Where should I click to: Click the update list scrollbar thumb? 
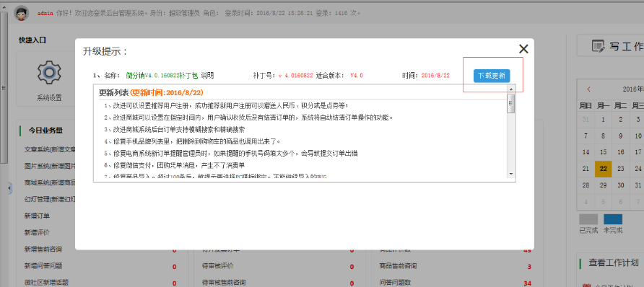(x=511, y=103)
